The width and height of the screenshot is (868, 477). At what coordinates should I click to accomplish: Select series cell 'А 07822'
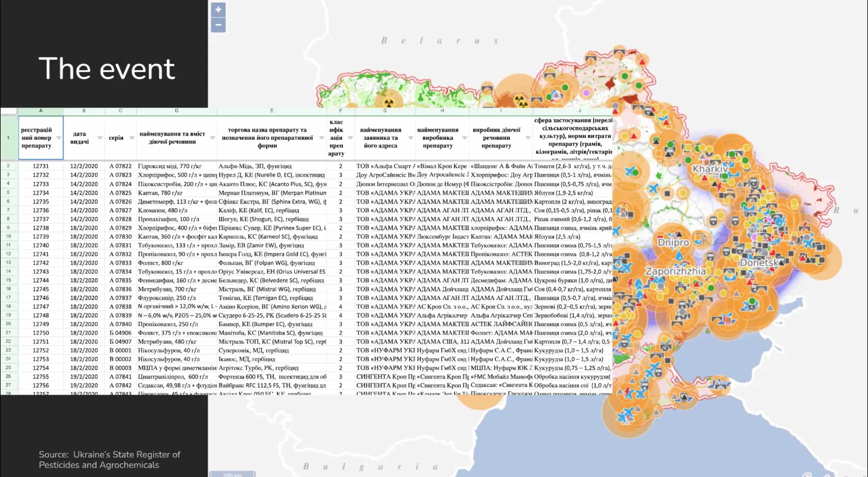click(120, 166)
